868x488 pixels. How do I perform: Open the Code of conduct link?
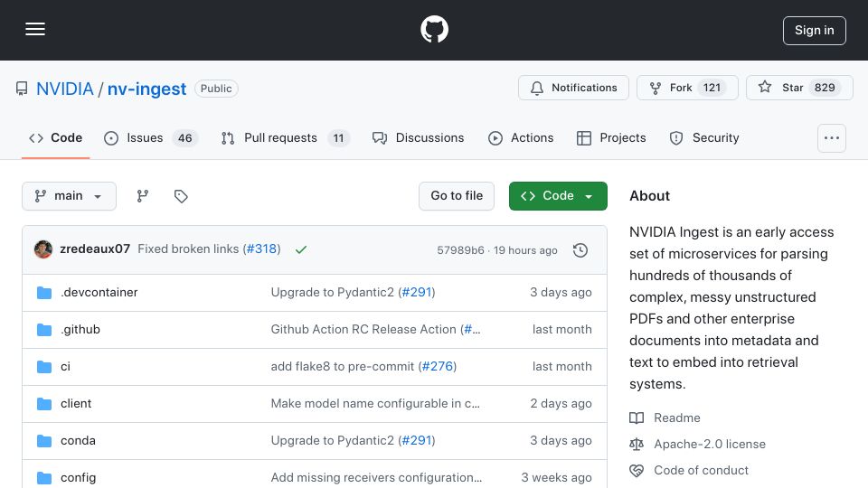(701, 470)
